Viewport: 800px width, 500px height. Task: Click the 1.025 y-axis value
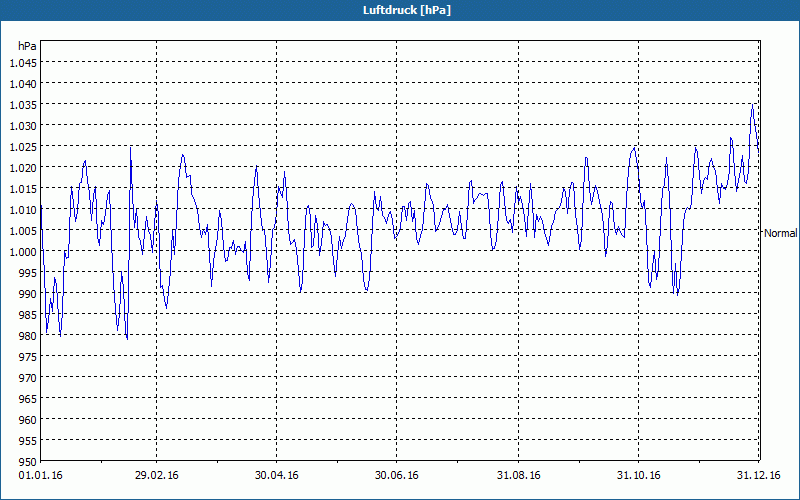point(23,147)
